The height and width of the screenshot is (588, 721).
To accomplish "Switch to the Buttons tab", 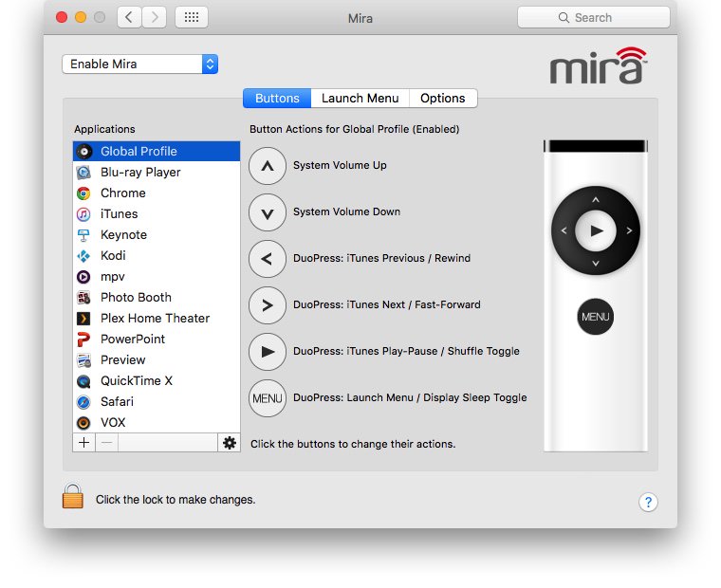I will 277,99.
